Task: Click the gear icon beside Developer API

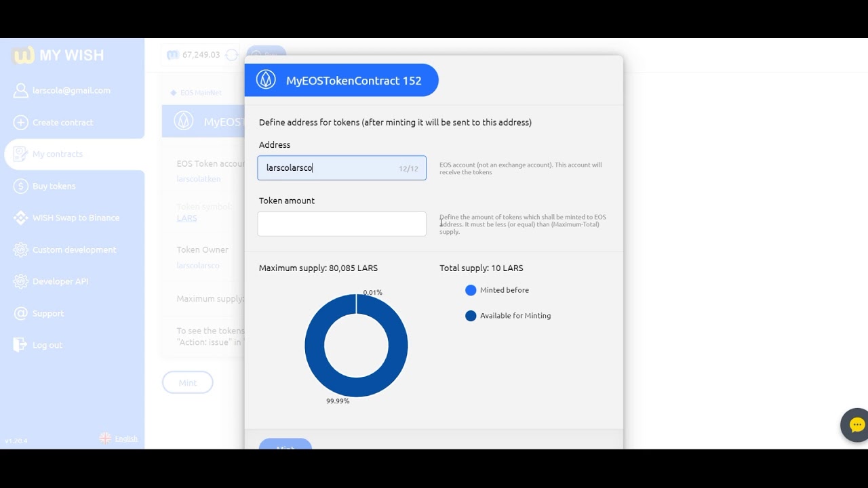Action: (21, 282)
